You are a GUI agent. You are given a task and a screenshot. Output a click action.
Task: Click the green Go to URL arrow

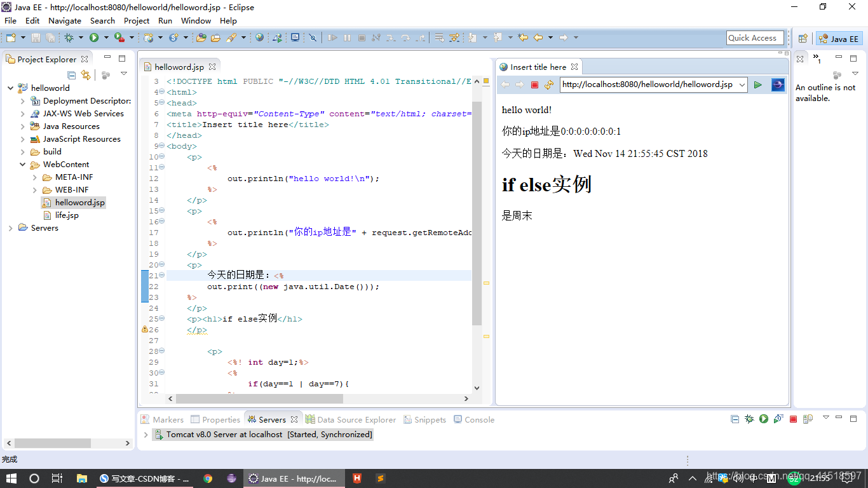(x=757, y=85)
